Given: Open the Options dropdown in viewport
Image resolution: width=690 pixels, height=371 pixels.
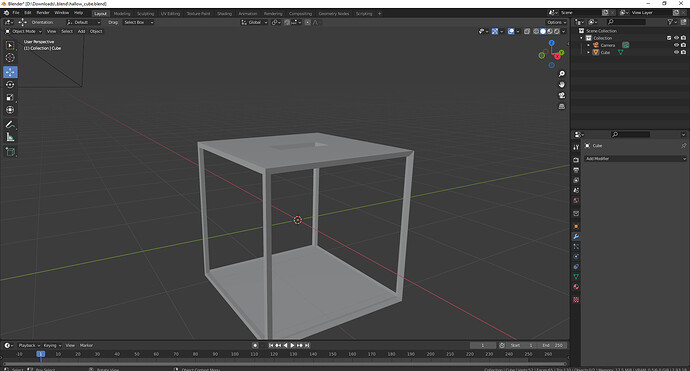Looking at the screenshot, I should click(x=557, y=22).
